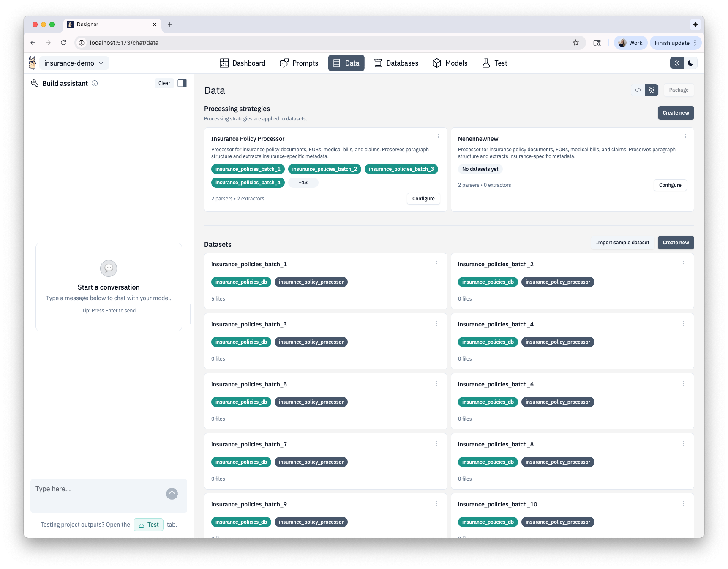Image resolution: width=728 pixels, height=569 pixels.
Task: Click Import sample dataset button
Action: pos(622,243)
